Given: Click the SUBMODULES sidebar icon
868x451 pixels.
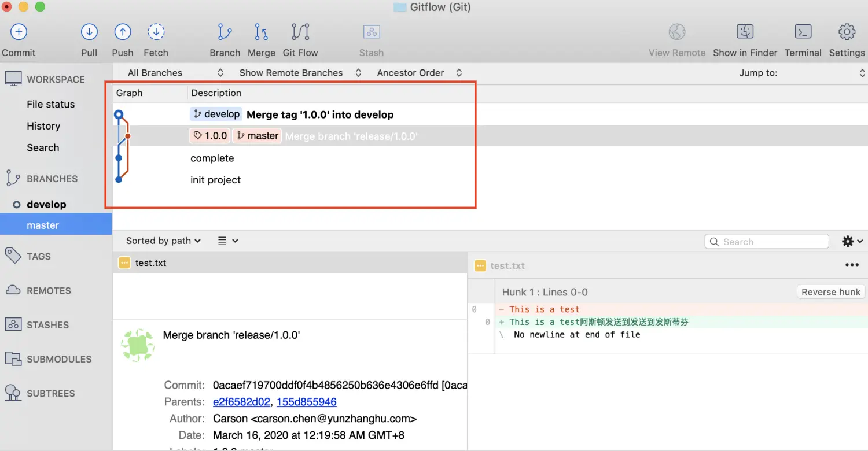Looking at the screenshot, I should click(x=13, y=358).
